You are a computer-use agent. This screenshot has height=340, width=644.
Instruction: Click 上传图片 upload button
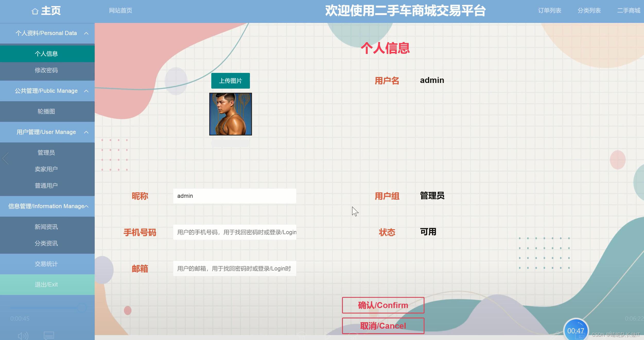click(230, 81)
